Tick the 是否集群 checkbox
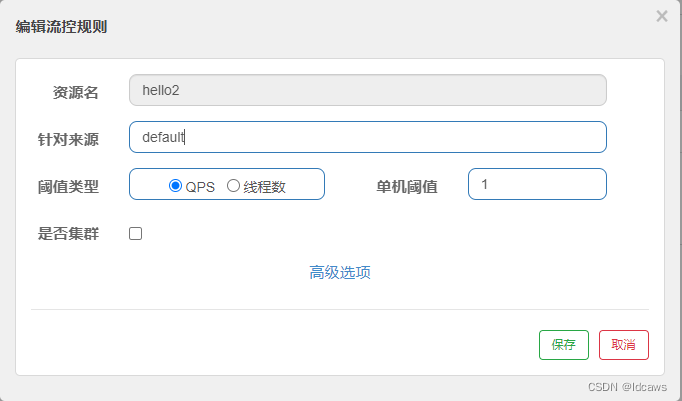This screenshot has width=682, height=401. click(135, 234)
